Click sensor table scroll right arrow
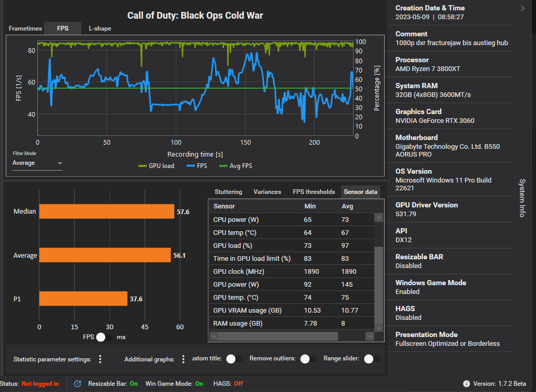 pyautogui.click(x=370, y=336)
